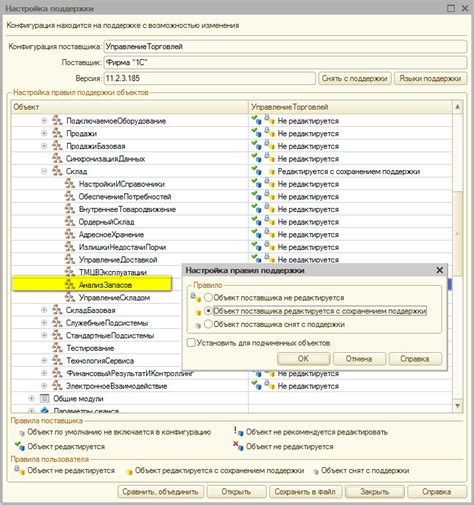Image resolution: width=474 pixels, height=505 pixels.
Task: Expand ТехнологияСервиса node
Action: [x=44, y=361]
